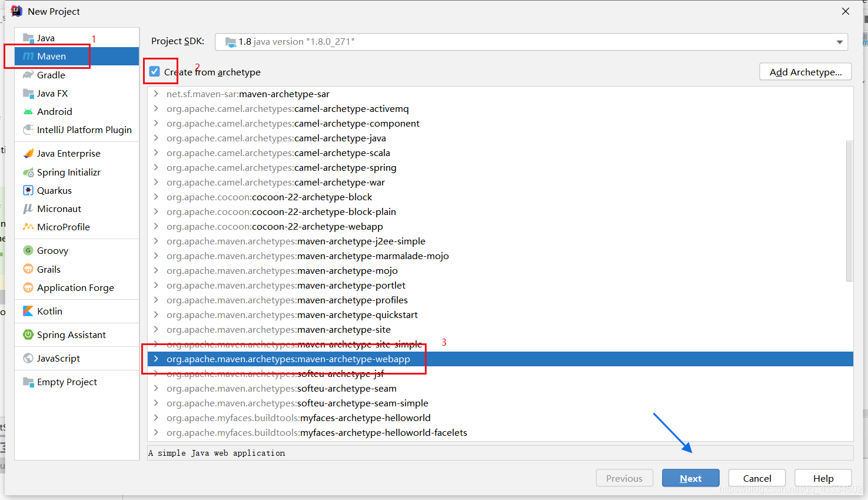Select softeu-archetype-seam row text

[x=281, y=388]
